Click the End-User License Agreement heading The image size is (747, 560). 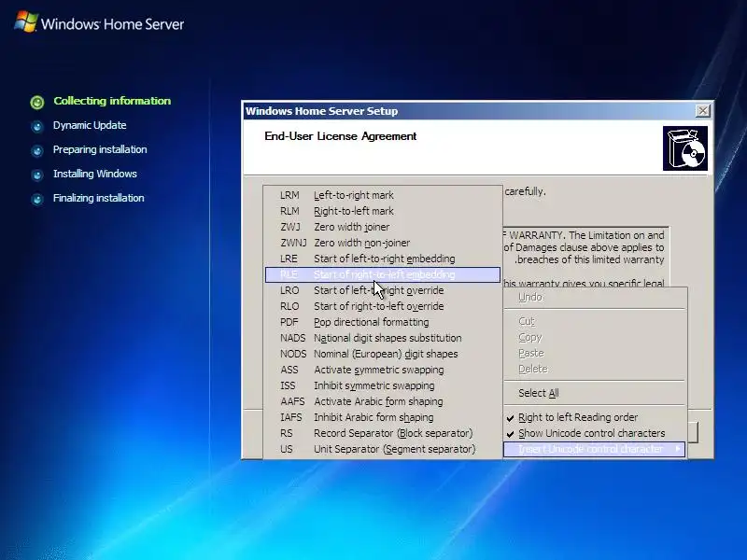(x=340, y=136)
